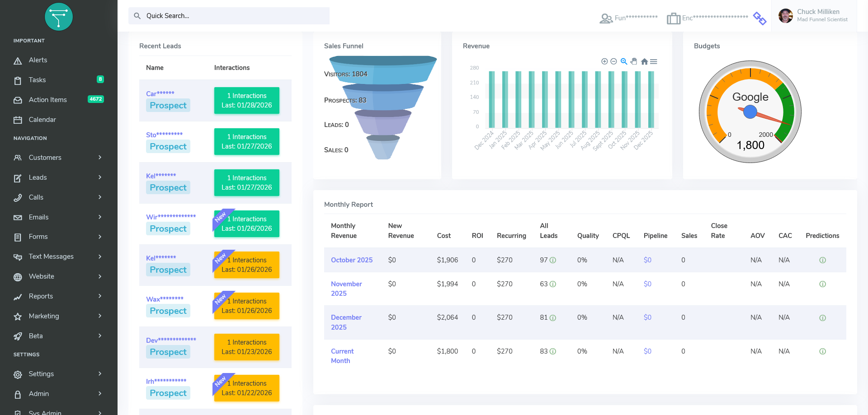Toggle selection zoom magnifier on Revenue chart
This screenshot has height=415, width=868.
pyautogui.click(x=624, y=61)
